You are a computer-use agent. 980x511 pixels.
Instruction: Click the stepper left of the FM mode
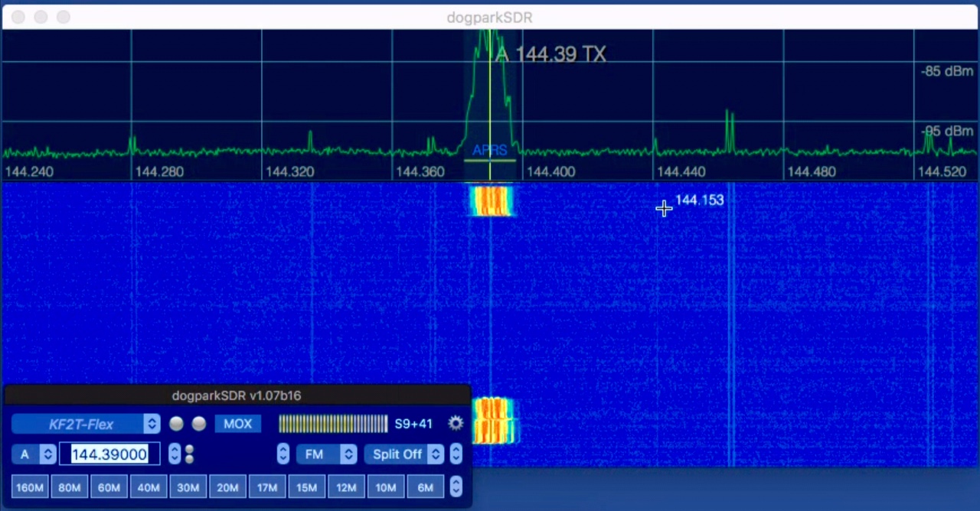click(283, 454)
